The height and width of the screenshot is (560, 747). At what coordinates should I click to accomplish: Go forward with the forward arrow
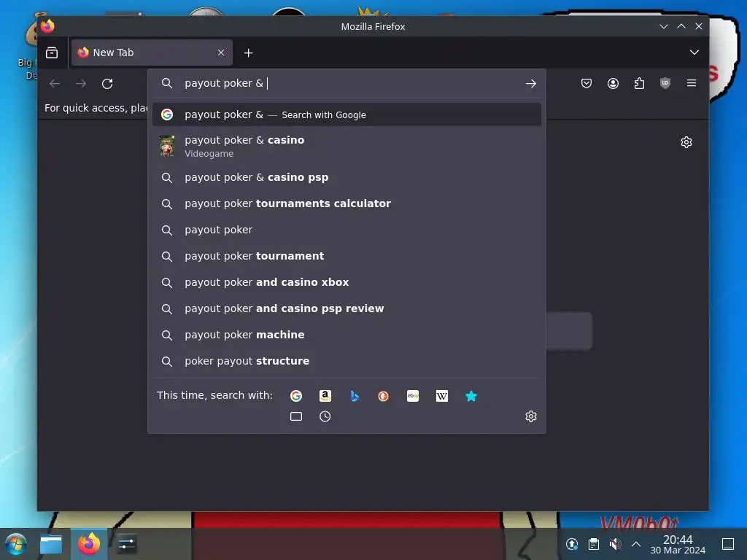coord(81,83)
